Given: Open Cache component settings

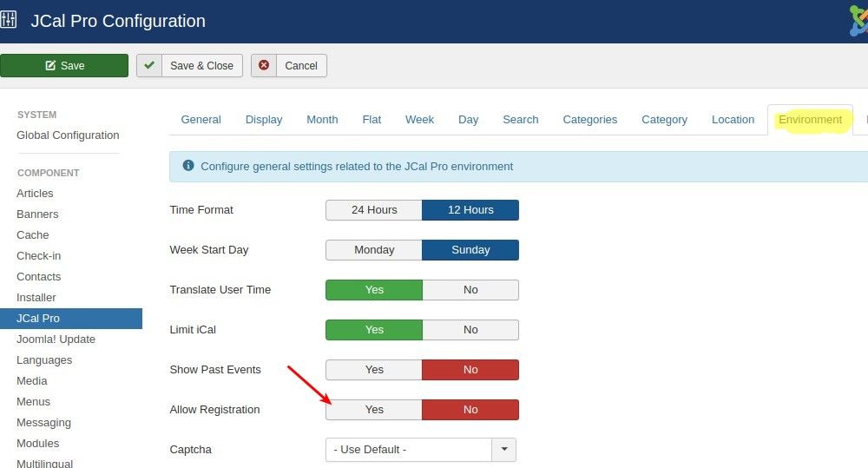Looking at the screenshot, I should pyautogui.click(x=33, y=234).
